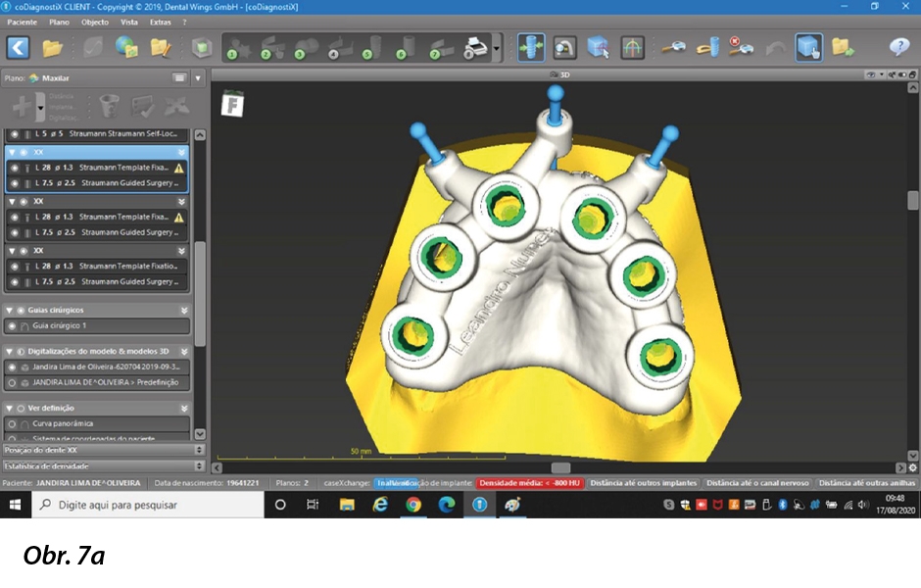
Task: Click the plan list icon next to Maxilar
Action: (179, 77)
